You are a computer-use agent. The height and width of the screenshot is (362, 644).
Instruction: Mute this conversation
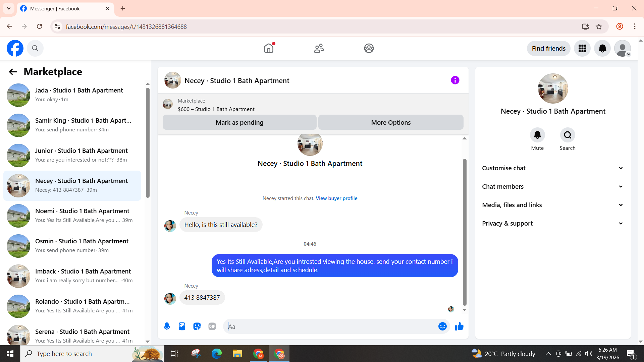click(x=537, y=135)
